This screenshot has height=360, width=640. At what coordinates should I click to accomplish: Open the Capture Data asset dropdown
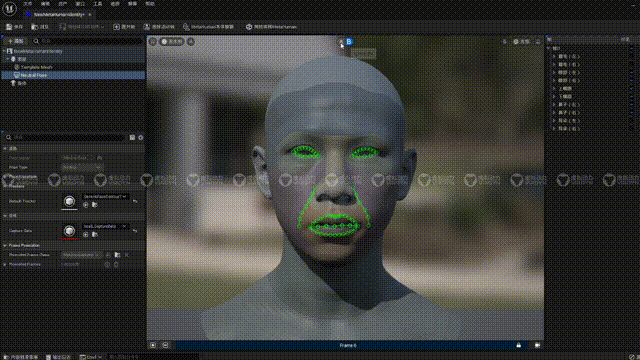pos(105,227)
